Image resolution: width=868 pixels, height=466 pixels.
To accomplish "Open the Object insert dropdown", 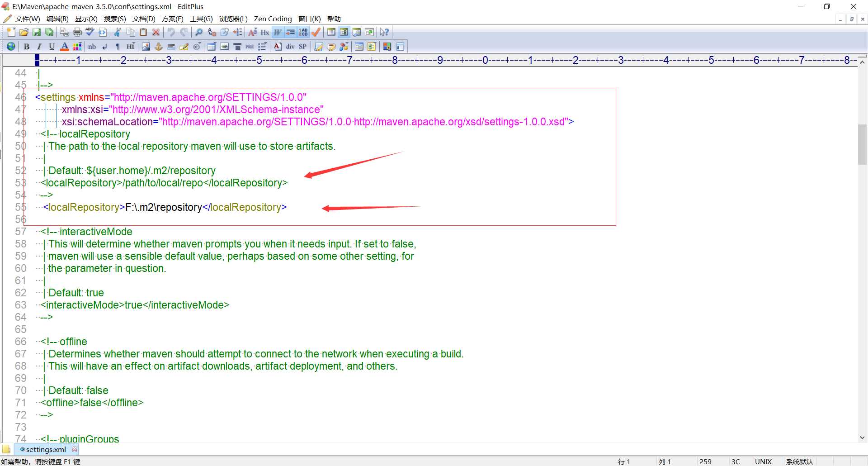I will click(x=344, y=46).
